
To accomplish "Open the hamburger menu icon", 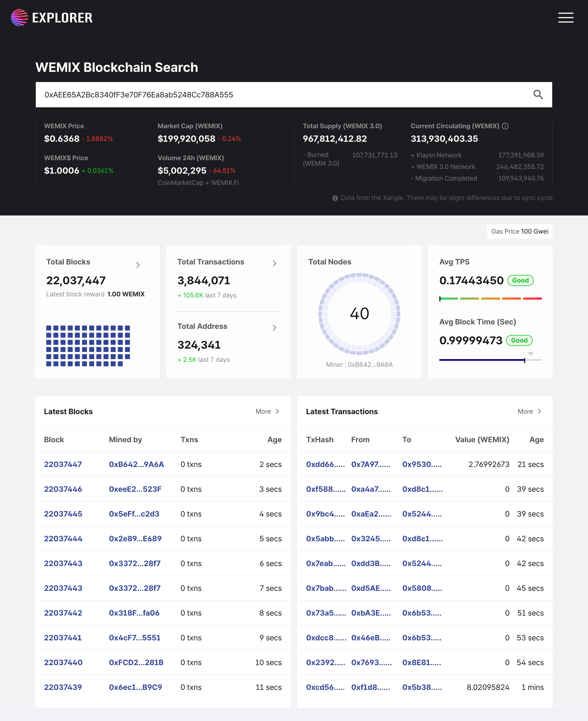I will click(x=565, y=18).
